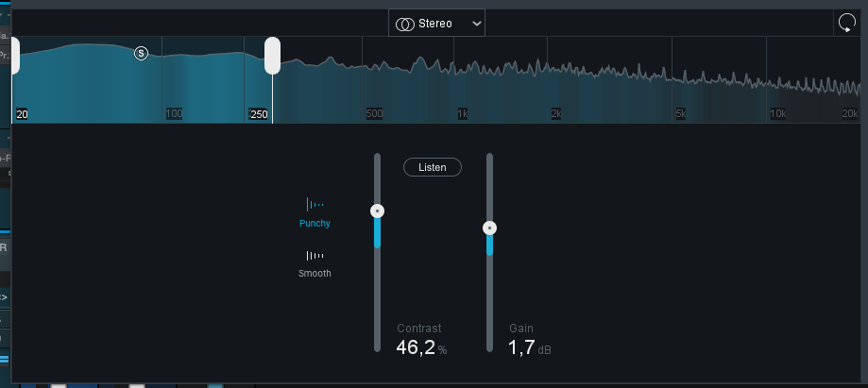Click the 5k frequency label
868x388 pixels.
click(681, 114)
